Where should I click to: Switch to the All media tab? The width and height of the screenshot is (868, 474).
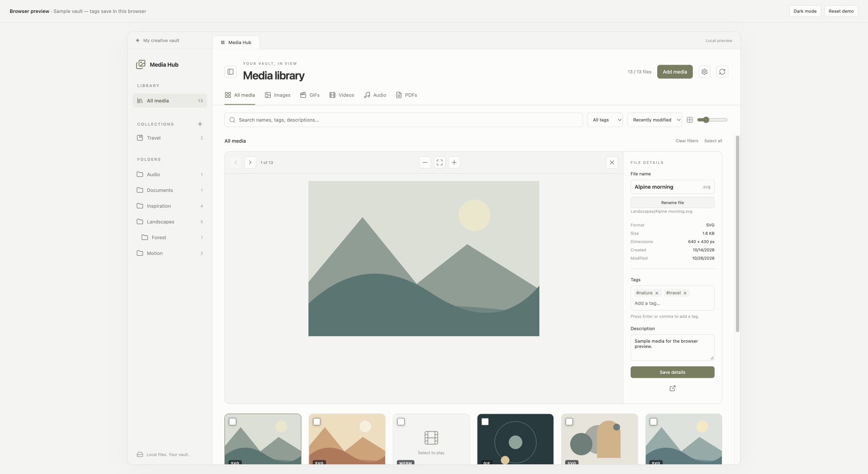coord(240,95)
